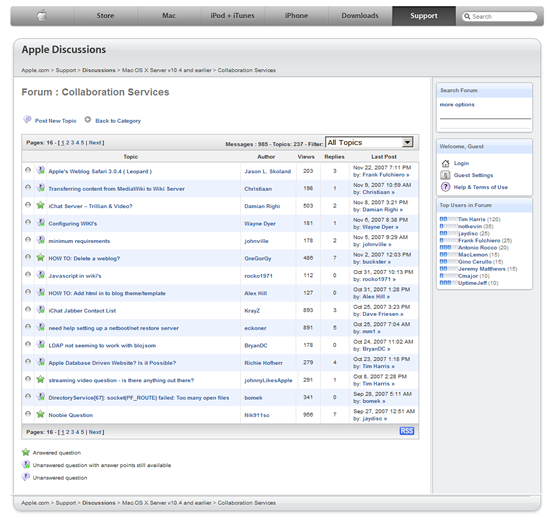Click the magnifier icon in Search box

coord(467,16)
